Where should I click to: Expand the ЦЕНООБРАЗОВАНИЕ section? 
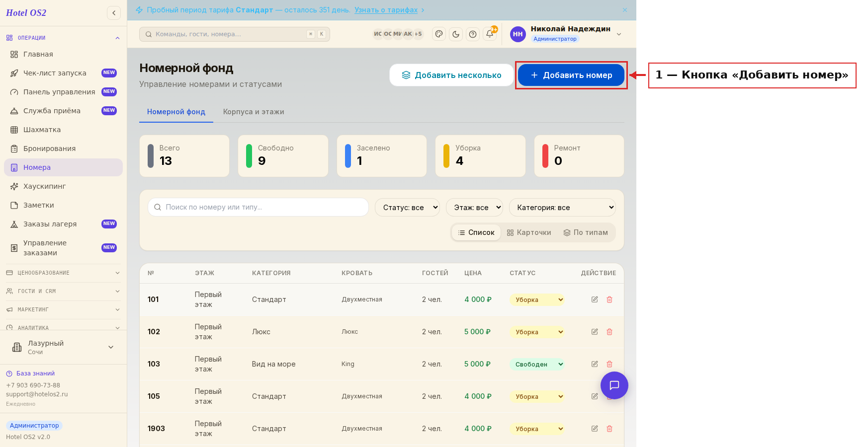point(63,273)
